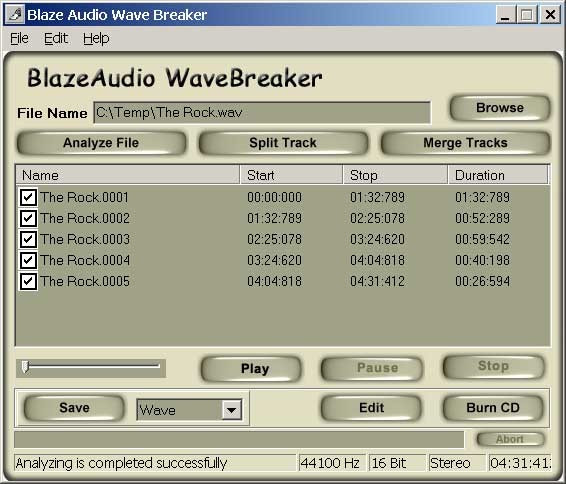Image resolution: width=566 pixels, height=484 pixels.
Task: Click the progress bar next to Abort
Action: tap(239, 439)
